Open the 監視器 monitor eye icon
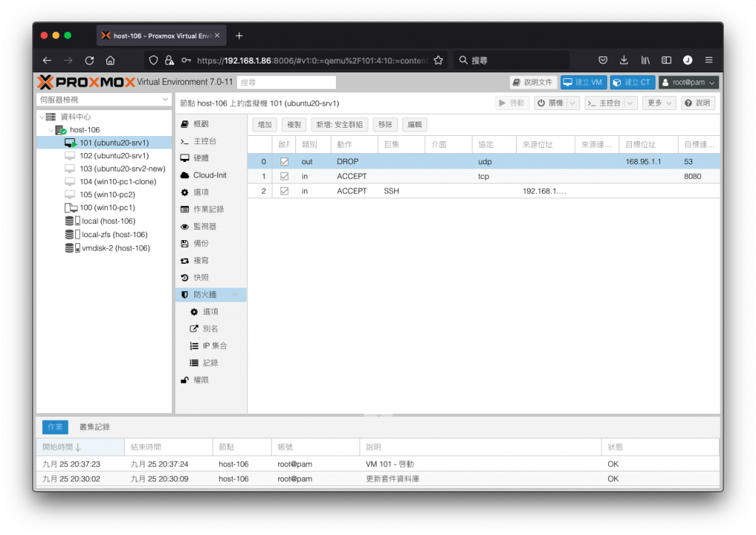This screenshot has height=535, width=756. [x=185, y=226]
